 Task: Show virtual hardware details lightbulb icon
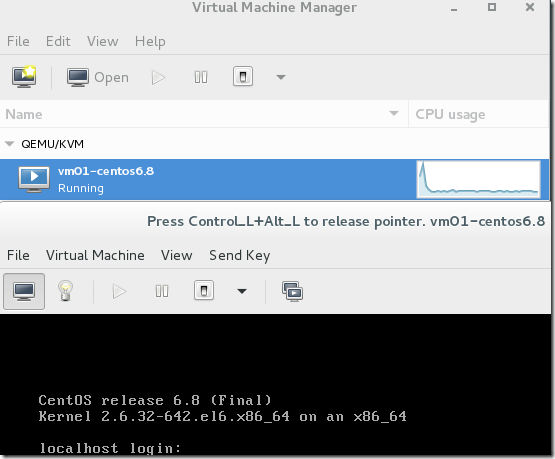pyautogui.click(x=65, y=291)
